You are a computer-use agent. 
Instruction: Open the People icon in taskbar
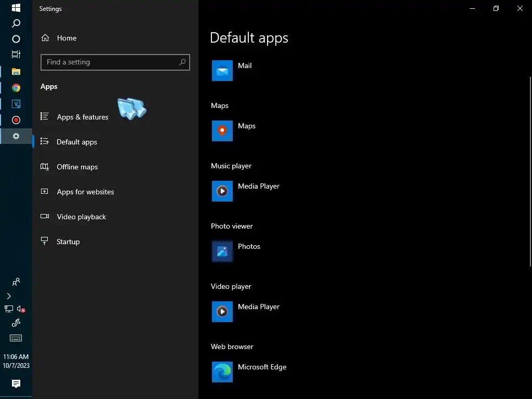16,282
